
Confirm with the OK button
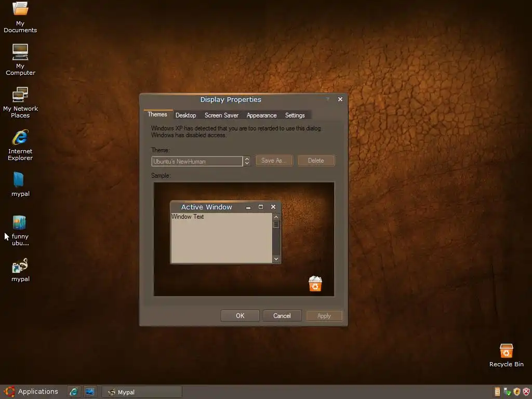coord(240,316)
